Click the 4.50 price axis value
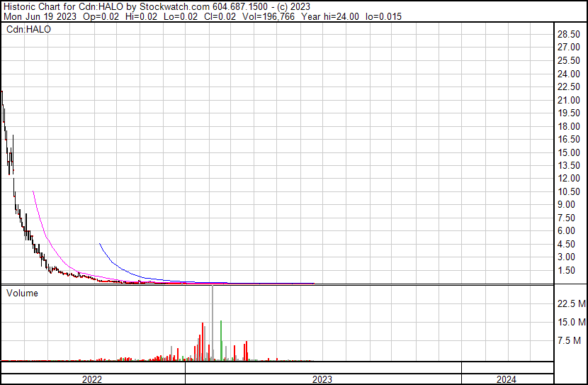Screen dimensions: 588x385 [x=566, y=244]
